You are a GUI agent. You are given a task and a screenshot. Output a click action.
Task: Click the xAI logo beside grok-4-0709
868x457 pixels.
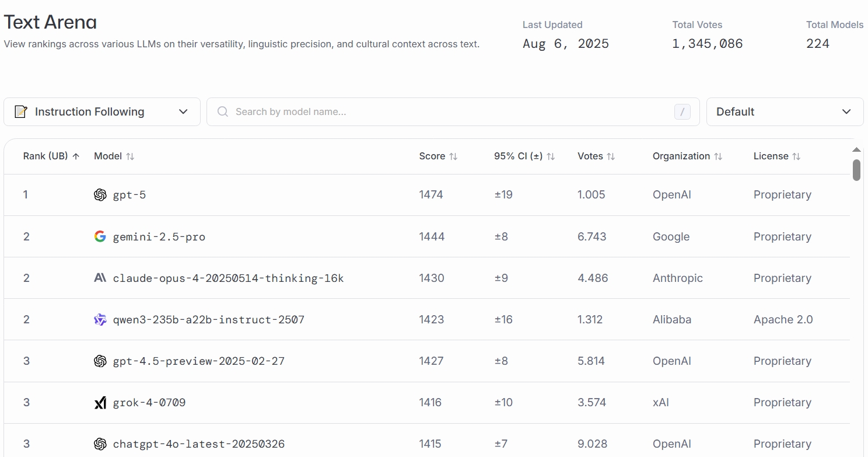[x=100, y=403]
